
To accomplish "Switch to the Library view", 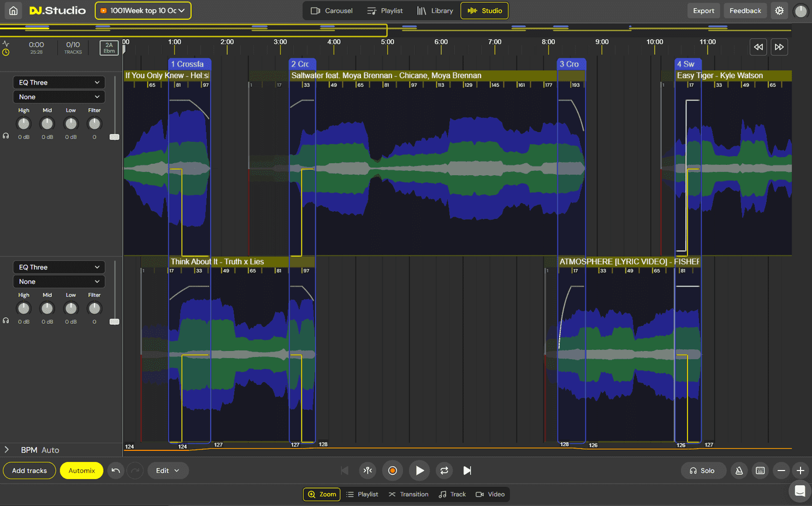I will 435,10.
